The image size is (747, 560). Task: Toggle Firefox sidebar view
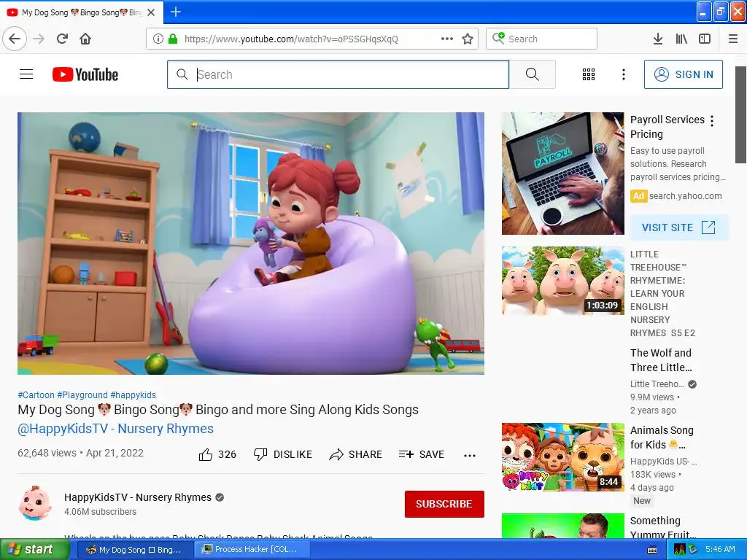[705, 39]
